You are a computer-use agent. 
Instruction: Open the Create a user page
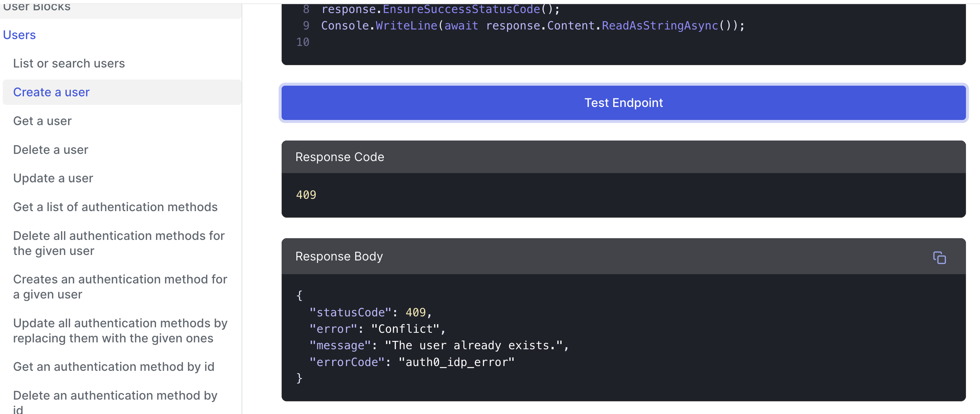51,92
